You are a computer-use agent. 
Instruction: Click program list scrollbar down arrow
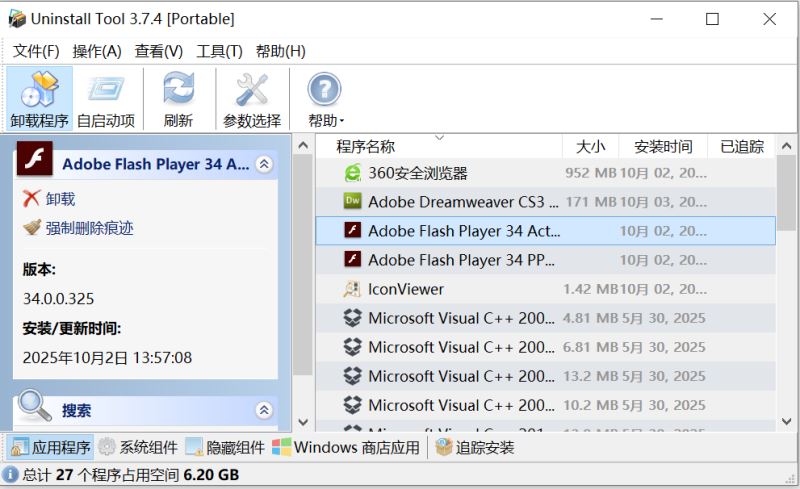coord(786,422)
